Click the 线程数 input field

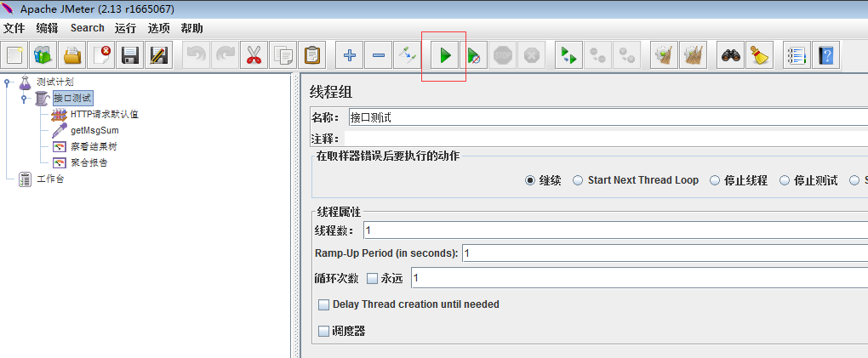[x=615, y=230]
